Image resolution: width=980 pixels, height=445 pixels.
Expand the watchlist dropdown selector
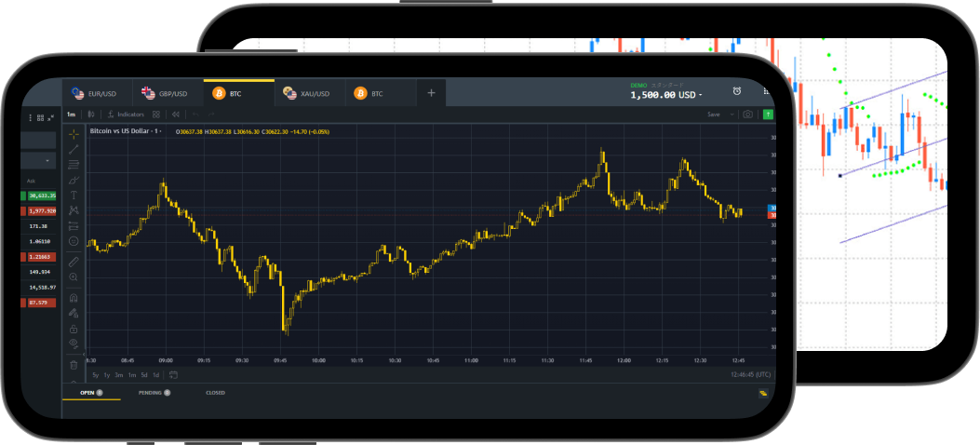[38, 161]
